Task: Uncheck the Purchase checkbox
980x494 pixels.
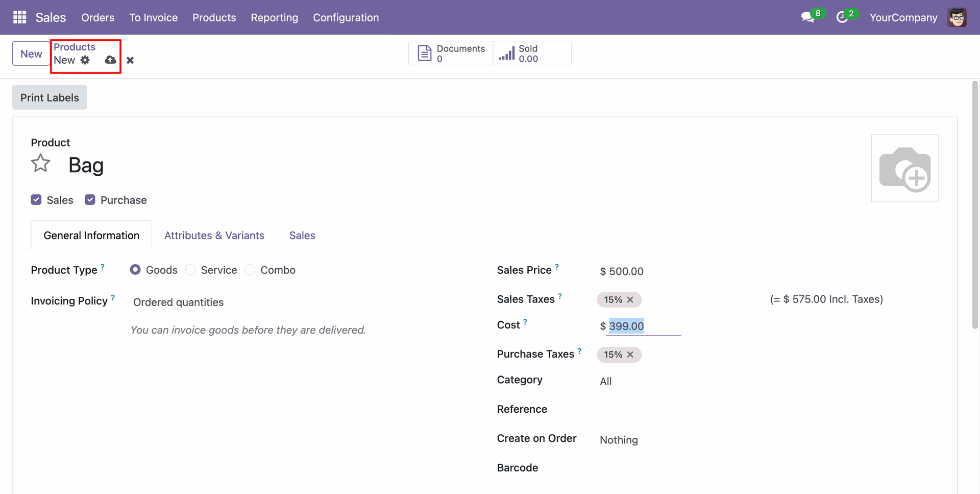Action: click(x=90, y=200)
